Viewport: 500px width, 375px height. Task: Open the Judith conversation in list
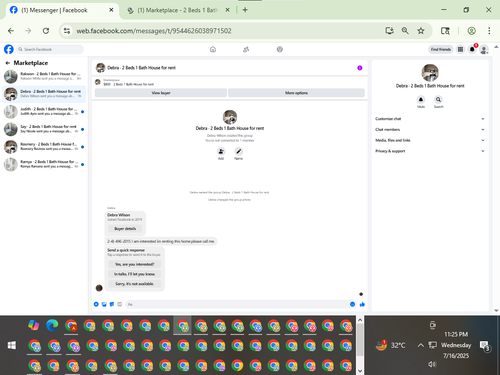click(x=43, y=111)
